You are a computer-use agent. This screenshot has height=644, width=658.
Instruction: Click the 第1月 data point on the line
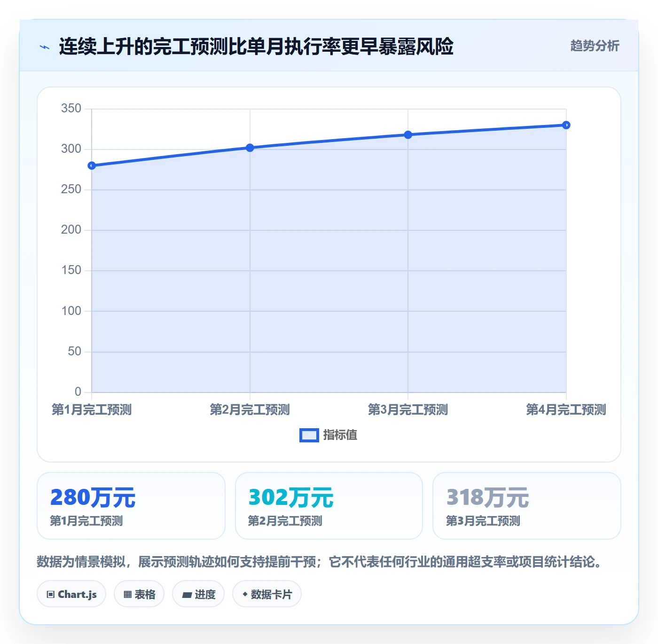(92, 165)
